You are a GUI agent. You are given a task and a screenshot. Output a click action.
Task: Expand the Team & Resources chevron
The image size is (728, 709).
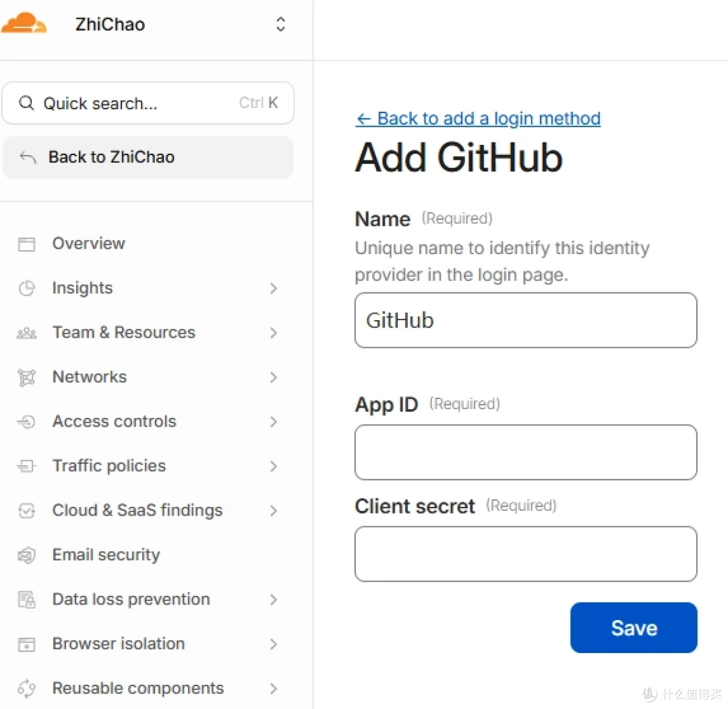pyautogui.click(x=274, y=333)
